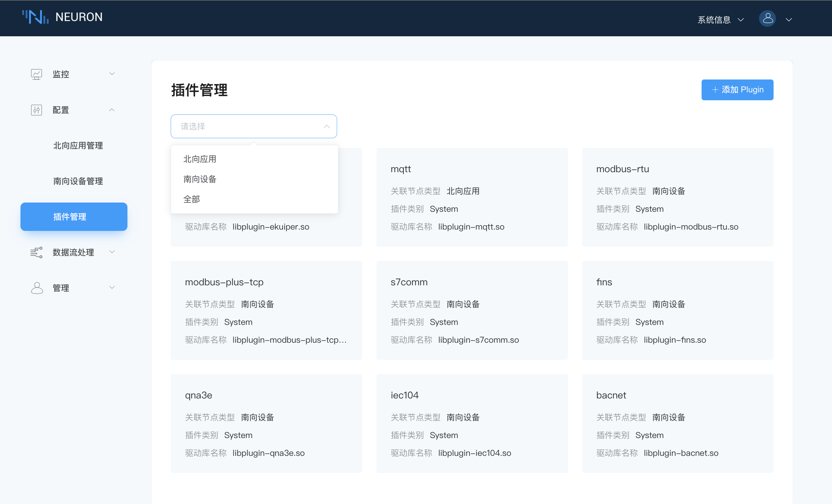Click the data stream processing icon
Image resolution: width=832 pixels, height=504 pixels.
(36, 252)
